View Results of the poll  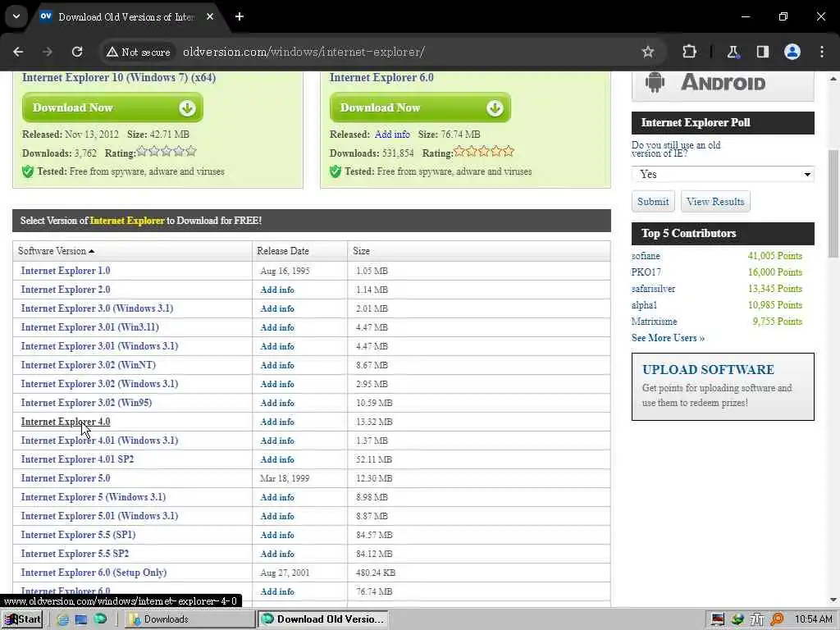click(x=715, y=202)
